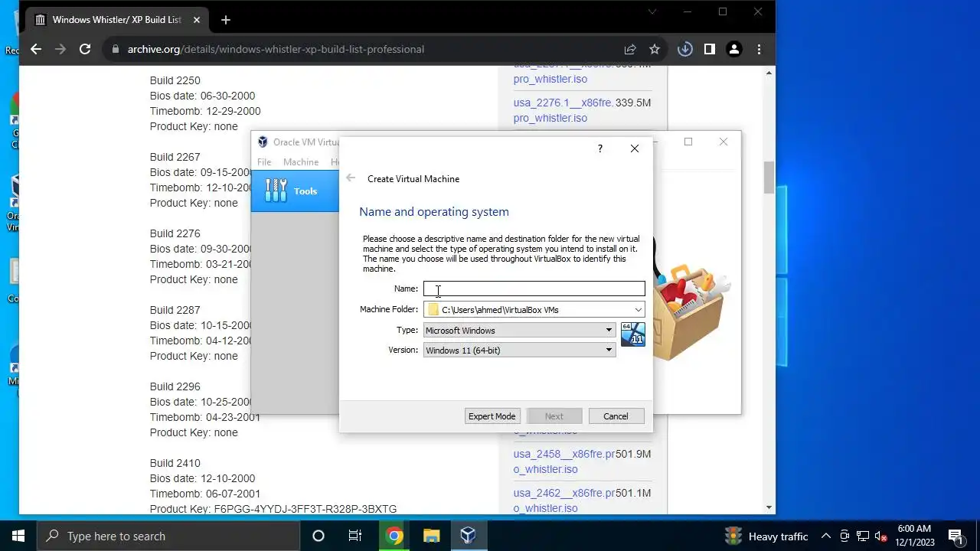Open a new Chrome tab
Screen dimensions: 980x551
pos(225,20)
